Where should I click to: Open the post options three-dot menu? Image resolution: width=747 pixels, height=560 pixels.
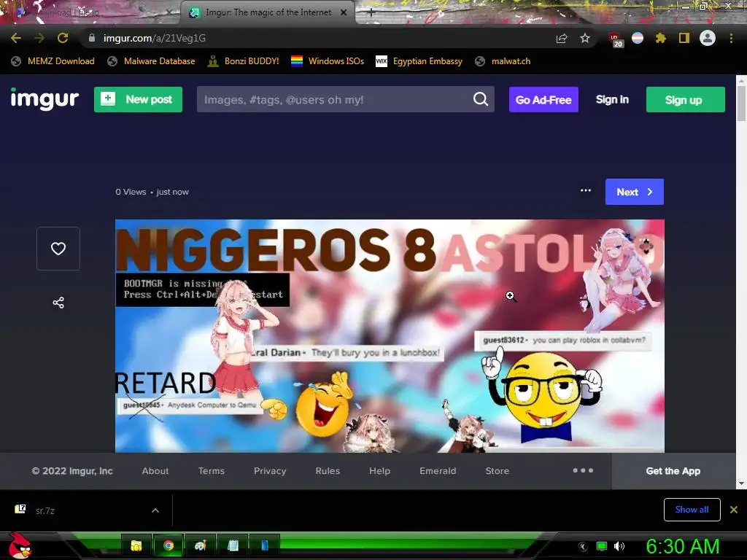pos(586,190)
